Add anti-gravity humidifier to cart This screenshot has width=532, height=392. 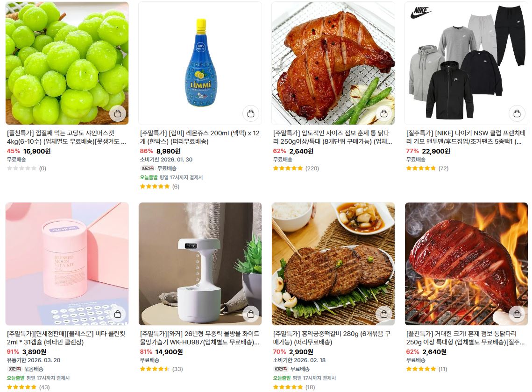[x=251, y=315]
